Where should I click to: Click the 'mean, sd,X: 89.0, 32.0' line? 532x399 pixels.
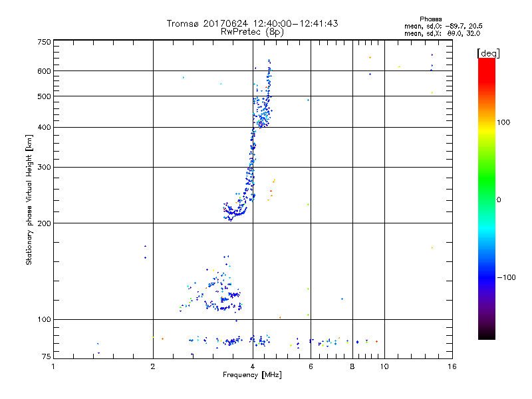click(x=442, y=33)
